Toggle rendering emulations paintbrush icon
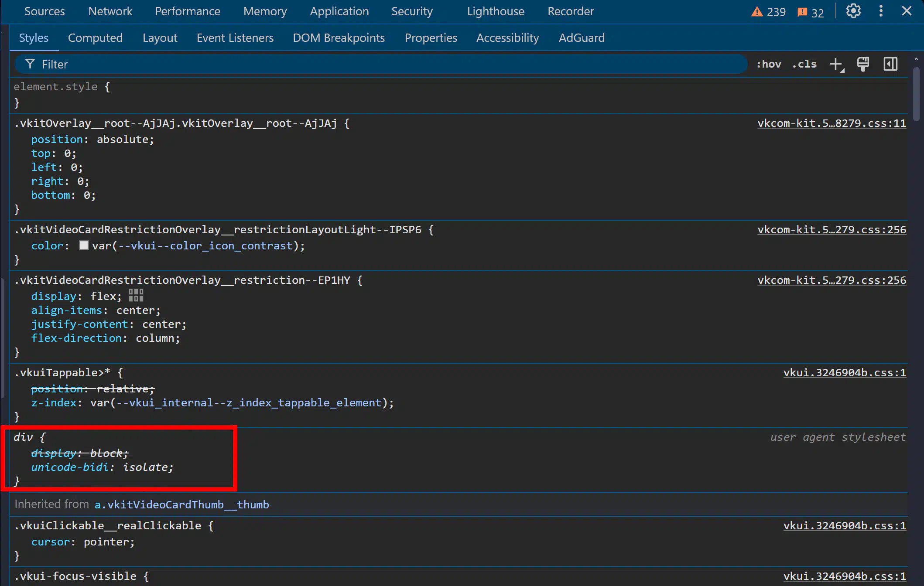The width and height of the screenshot is (924, 586). click(863, 64)
